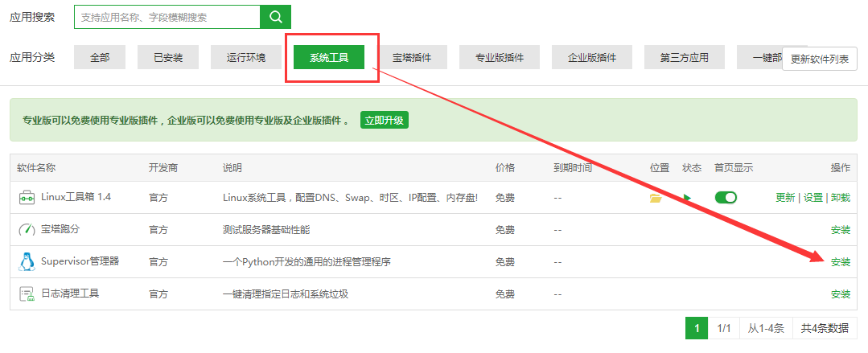Open the 宝塔插件 category
This screenshot has height=353, width=868.
click(412, 58)
